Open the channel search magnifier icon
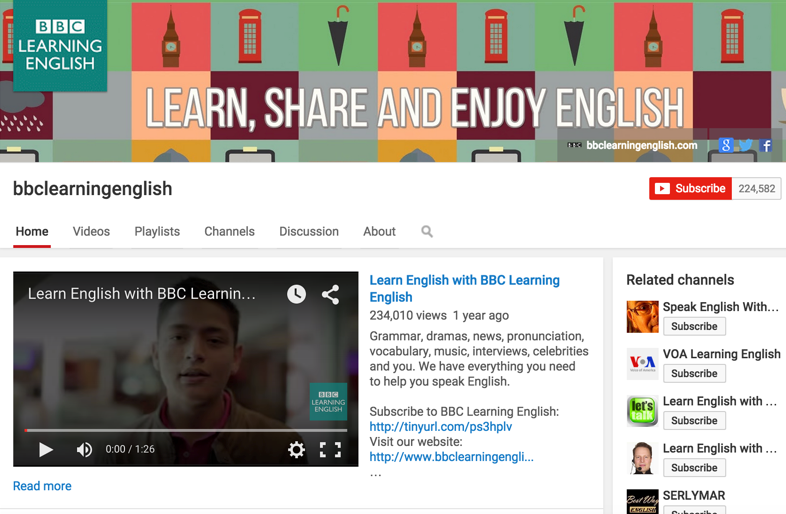786x514 pixels. point(427,231)
